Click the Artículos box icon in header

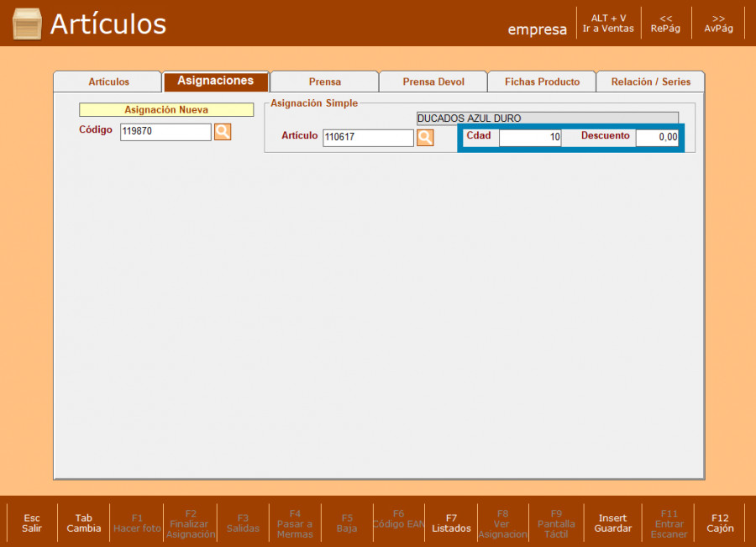coord(27,24)
